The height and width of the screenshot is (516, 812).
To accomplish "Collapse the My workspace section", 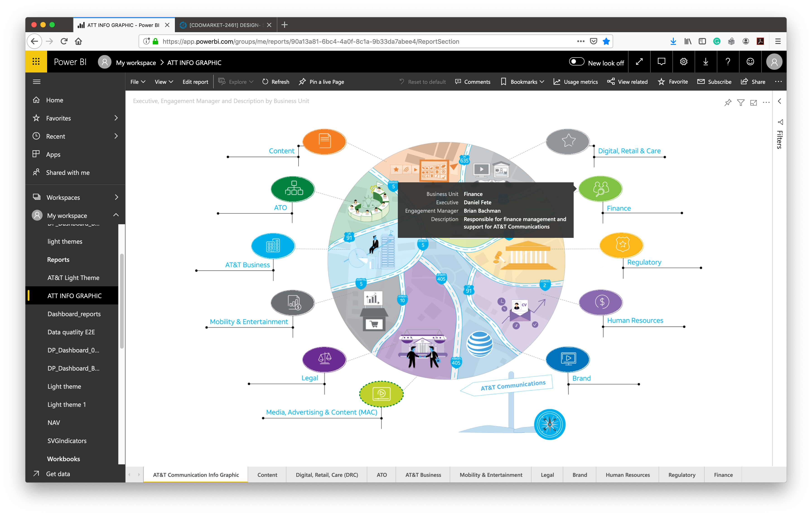I will pyautogui.click(x=116, y=215).
